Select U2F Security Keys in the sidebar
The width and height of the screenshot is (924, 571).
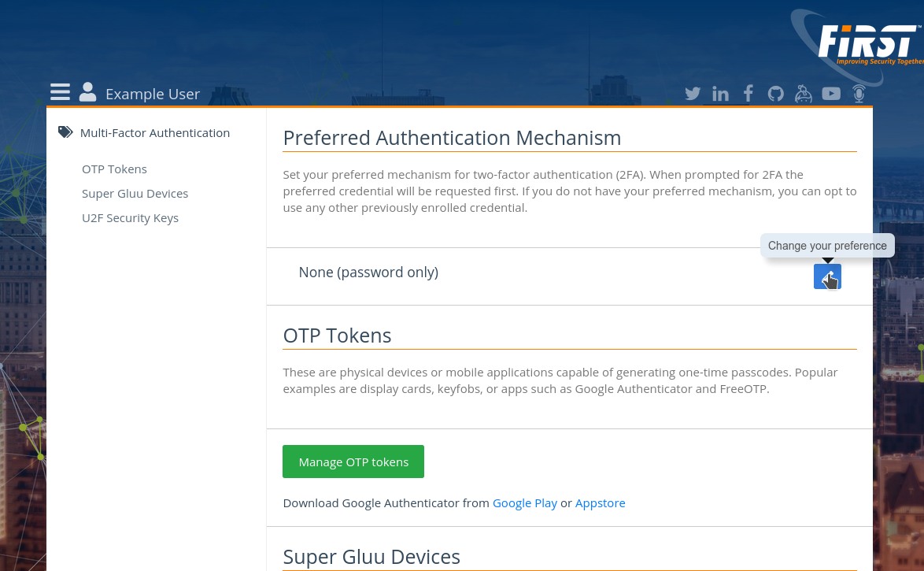(x=130, y=217)
